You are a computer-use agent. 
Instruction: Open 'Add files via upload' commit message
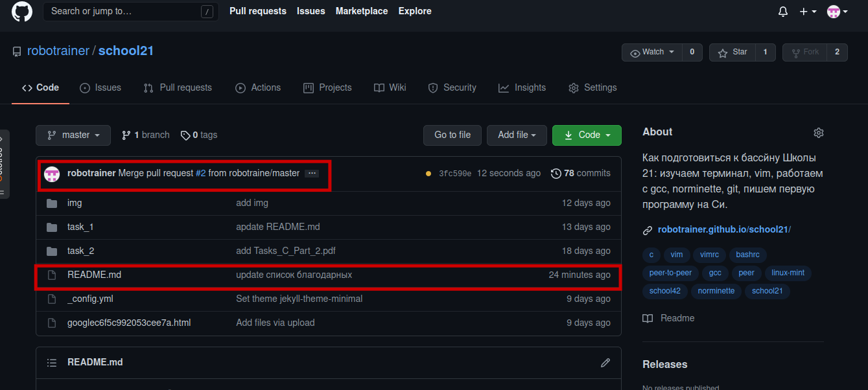[276, 323]
